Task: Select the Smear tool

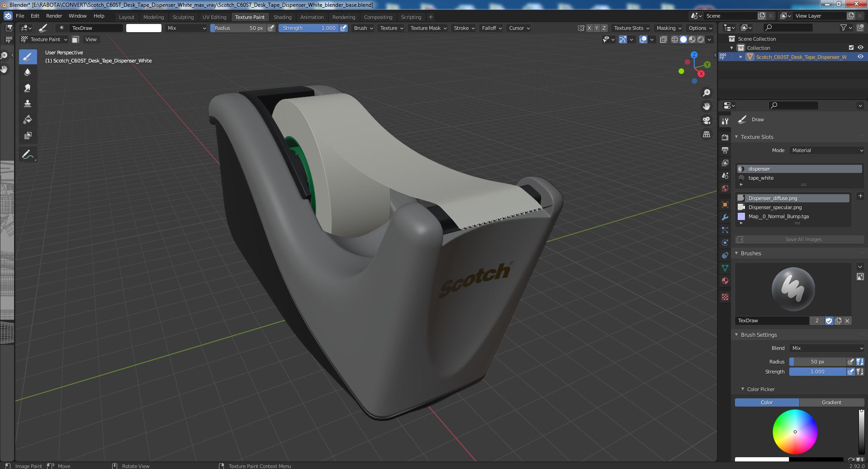Action: pos(28,88)
